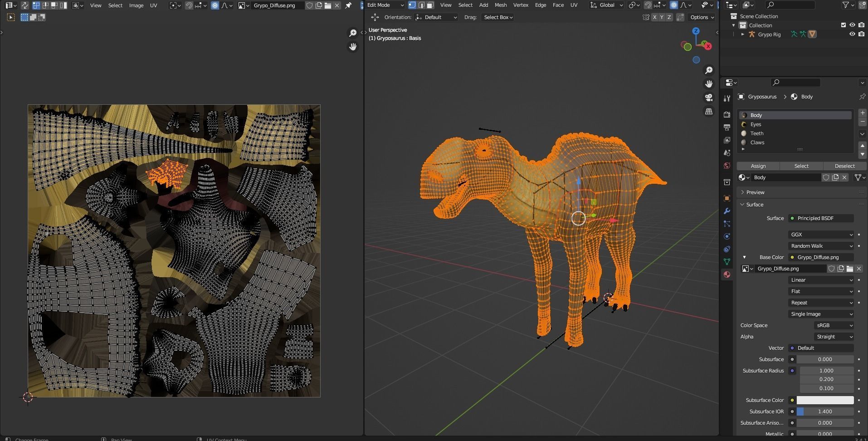Click Assign button
This screenshot has width=868, height=441.
758,166
